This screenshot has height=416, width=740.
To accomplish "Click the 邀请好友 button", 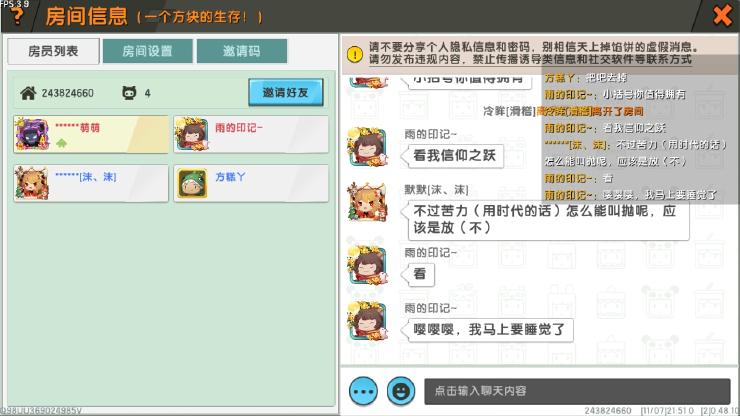I will click(x=286, y=92).
